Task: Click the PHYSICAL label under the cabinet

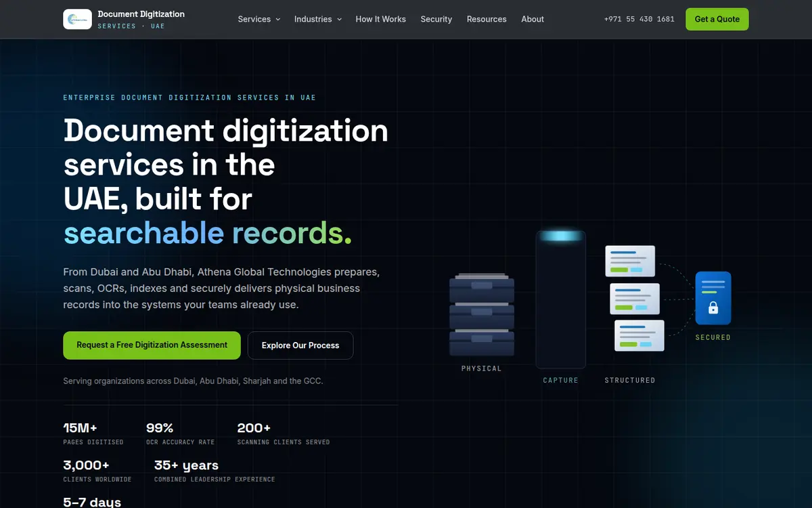Action: (482, 368)
